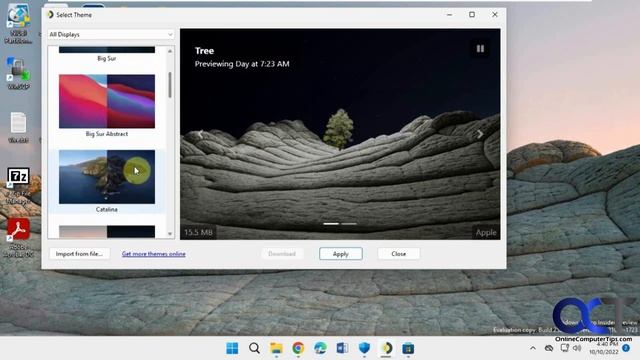Open File Explorer from taskbar
Screen dimensions: 640x360
[x=276, y=348]
